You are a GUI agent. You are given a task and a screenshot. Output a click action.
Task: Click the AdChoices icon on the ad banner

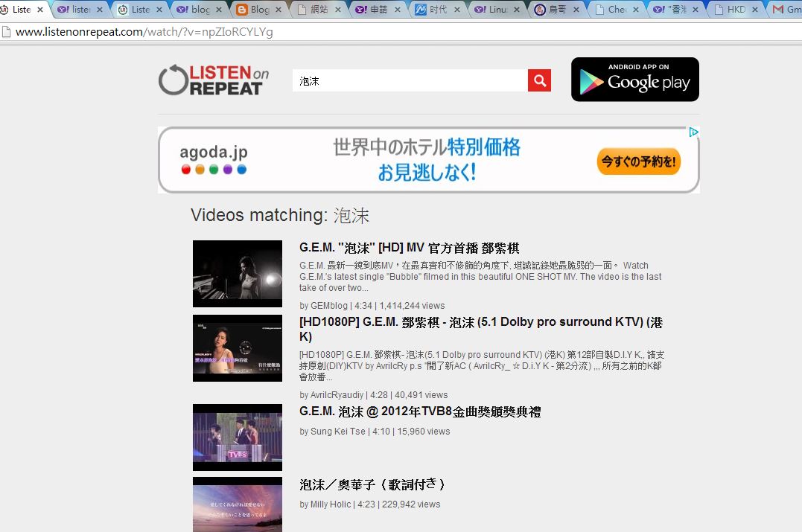click(694, 132)
